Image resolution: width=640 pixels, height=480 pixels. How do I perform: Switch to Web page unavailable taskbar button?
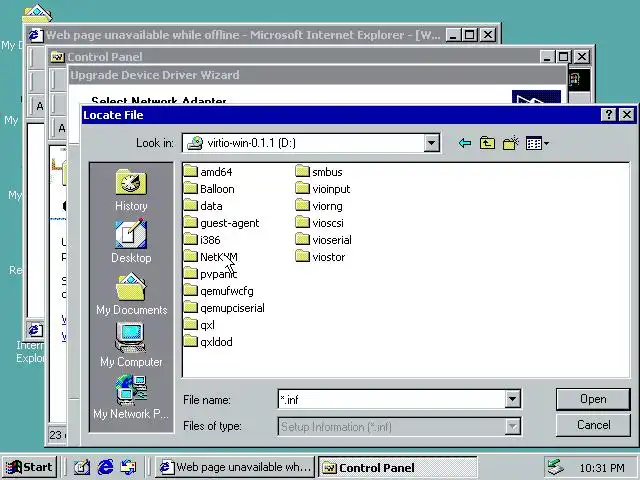(x=235, y=467)
